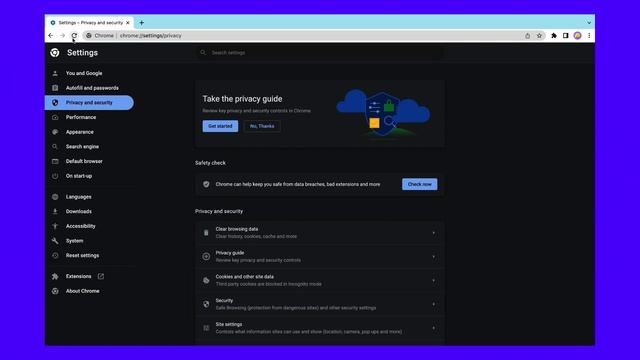
Task: Click the share icon in address bar
Action: [x=527, y=36]
